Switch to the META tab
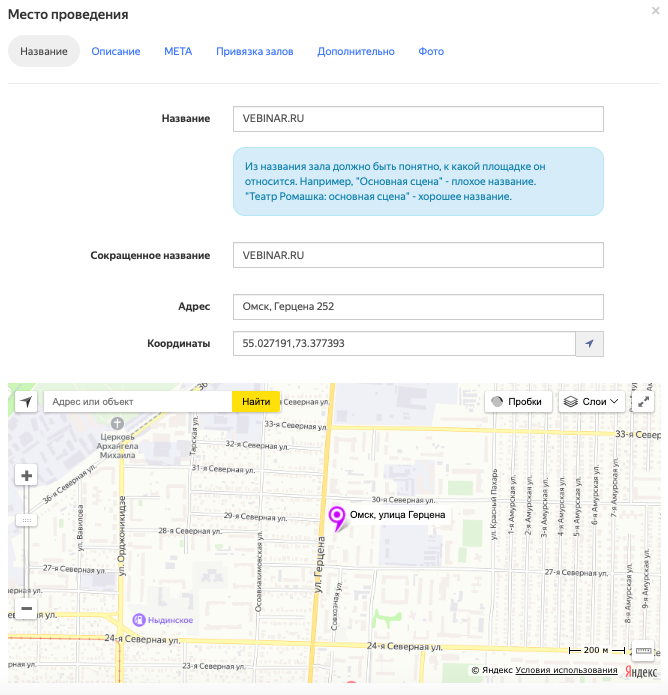Viewport: 668px width, 695px height. pyautogui.click(x=178, y=51)
